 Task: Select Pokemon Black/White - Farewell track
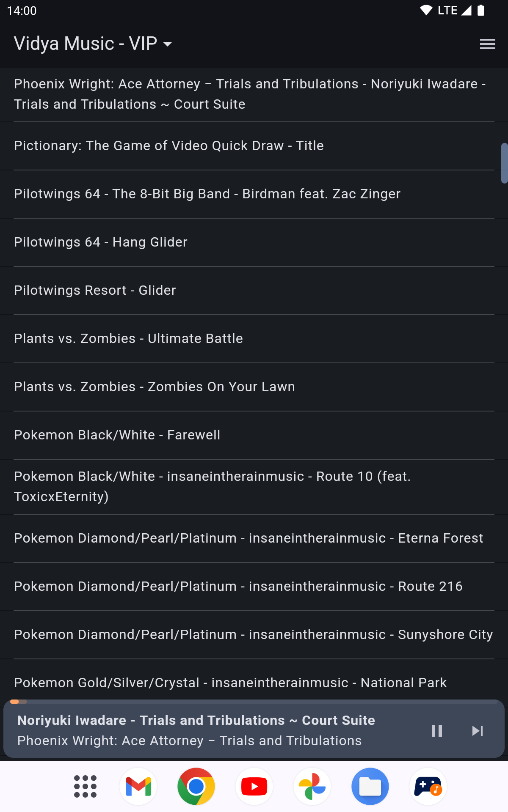(117, 435)
